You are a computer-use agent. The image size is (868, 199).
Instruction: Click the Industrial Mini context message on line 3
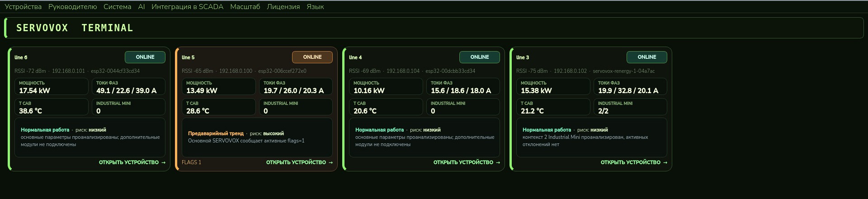tap(585, 141)
